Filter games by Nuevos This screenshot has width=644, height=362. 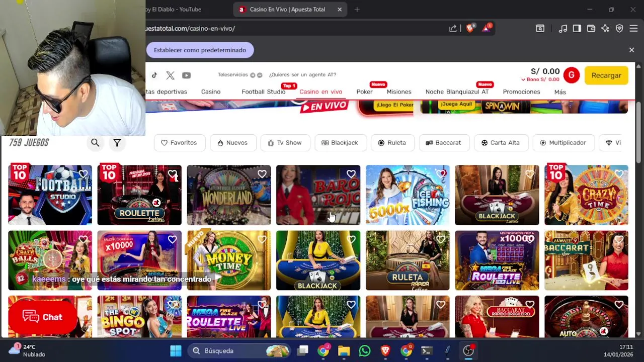click(x=232, y=143)
